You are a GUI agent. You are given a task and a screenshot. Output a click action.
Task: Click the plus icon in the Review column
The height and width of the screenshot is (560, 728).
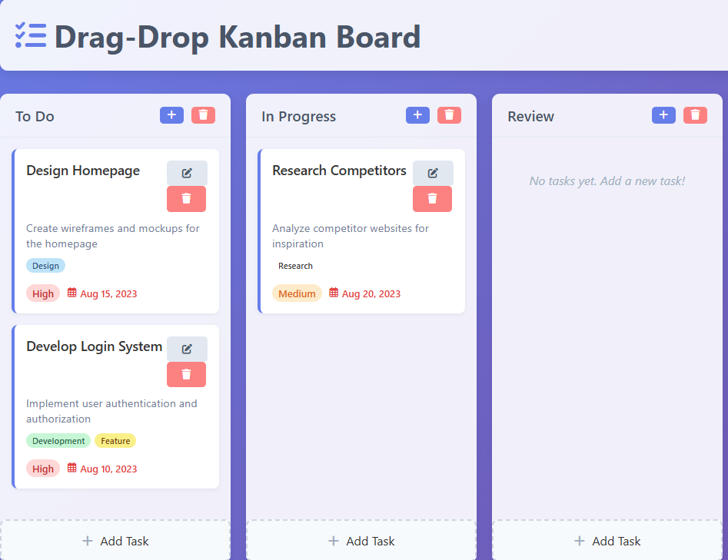[663, 114]
